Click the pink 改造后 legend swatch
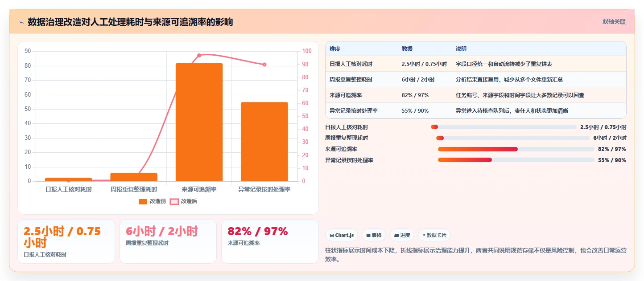This screenshot has width=644, height=281. click(174, 201)
